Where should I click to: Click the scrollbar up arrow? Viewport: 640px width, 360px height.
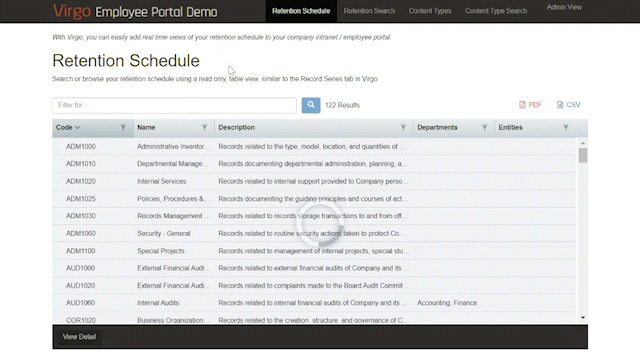pyautogui.click(x=583, y=143)
